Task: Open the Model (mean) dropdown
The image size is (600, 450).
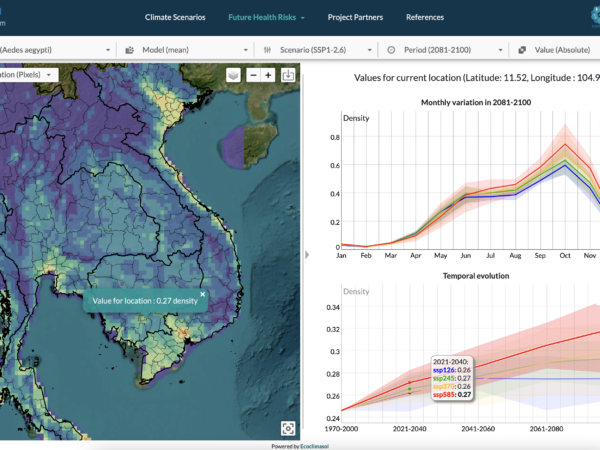Action: coord(186,50)
